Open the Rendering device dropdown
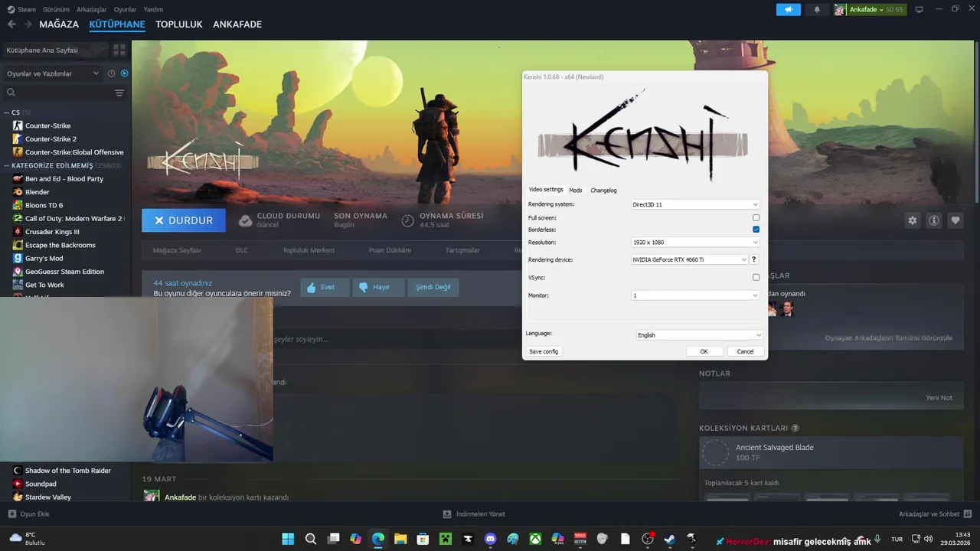 pyautogui.click(x=689, y=259)
